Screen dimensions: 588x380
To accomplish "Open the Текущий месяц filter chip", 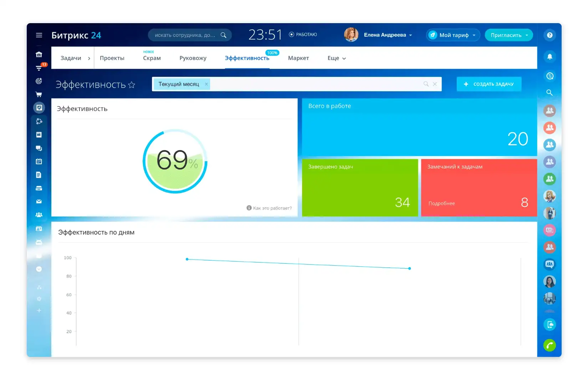I will (x=179, y=84).
